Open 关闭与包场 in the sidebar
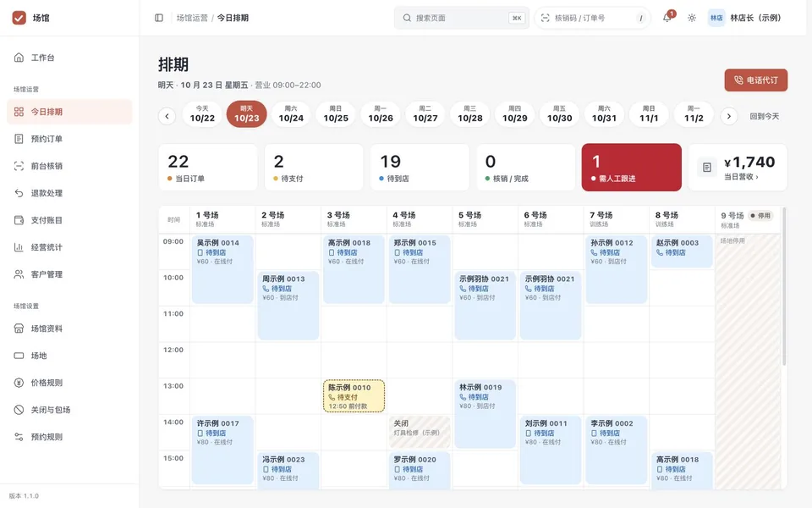This screenshot has width=812, height=508. pyautogui.click(x=69, y=410)
